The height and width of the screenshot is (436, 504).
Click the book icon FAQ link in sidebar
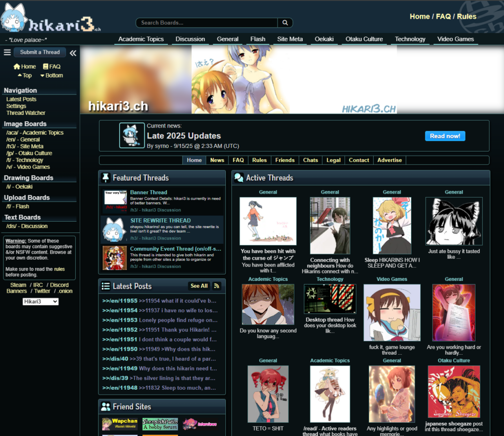point(51,67)
